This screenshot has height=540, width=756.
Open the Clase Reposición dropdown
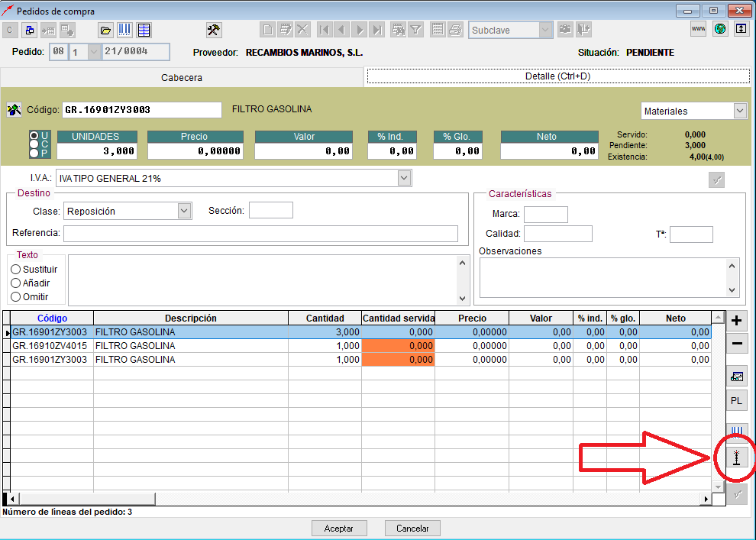(184, 211)
